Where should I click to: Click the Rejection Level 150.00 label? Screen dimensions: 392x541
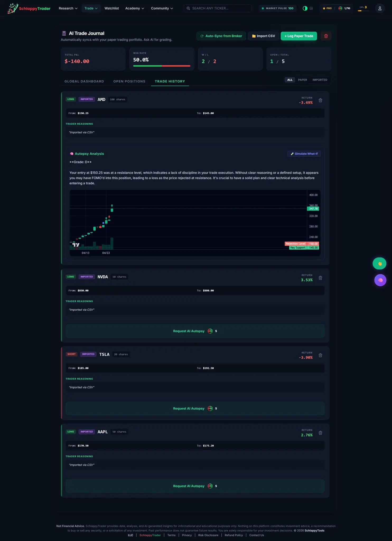tap(302, 244)
